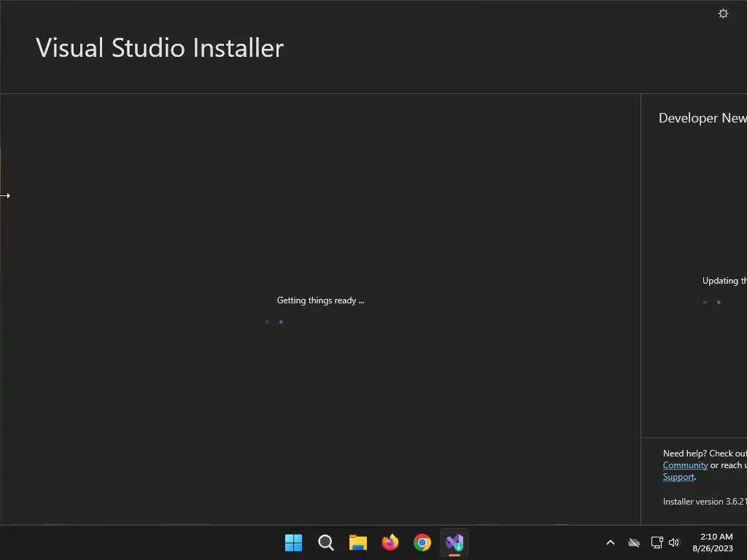Select the 'Need help? Check out' text
The image size is (747, 560).
[x=705, y=454]
